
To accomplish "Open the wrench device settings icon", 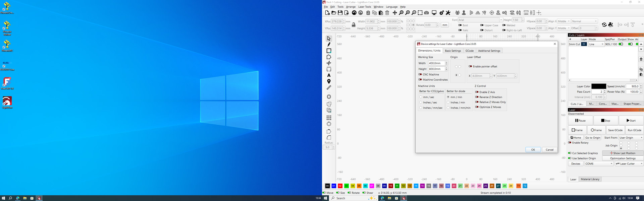I will coord(448,13).
